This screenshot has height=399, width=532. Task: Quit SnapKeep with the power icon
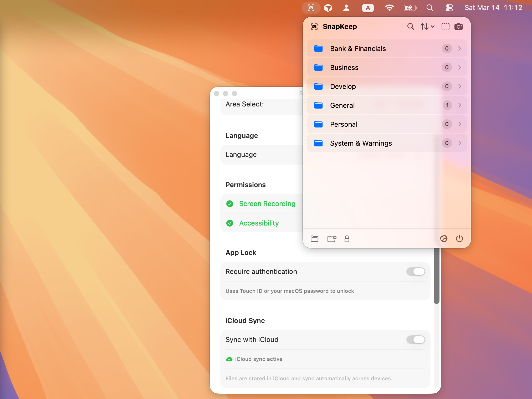tap(459, 239)
